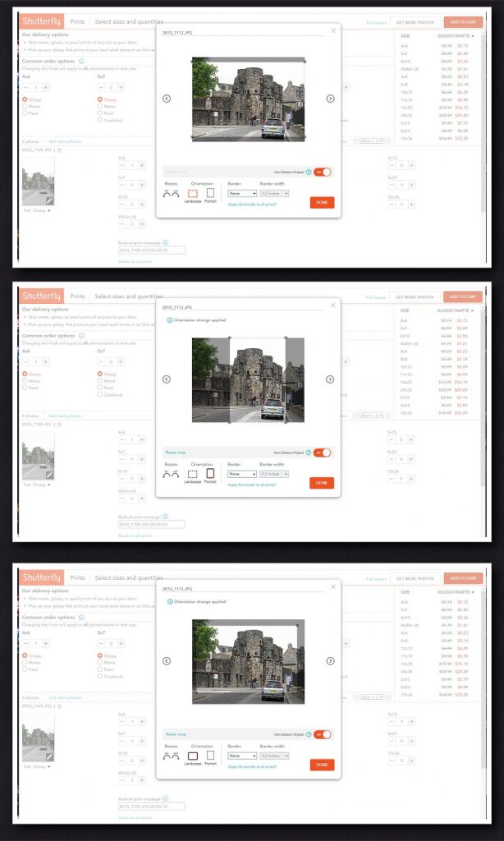Click Auto-Enhance help icon in bottom dialog
This screenshot has height=841, width=504.
coord(308,733)
